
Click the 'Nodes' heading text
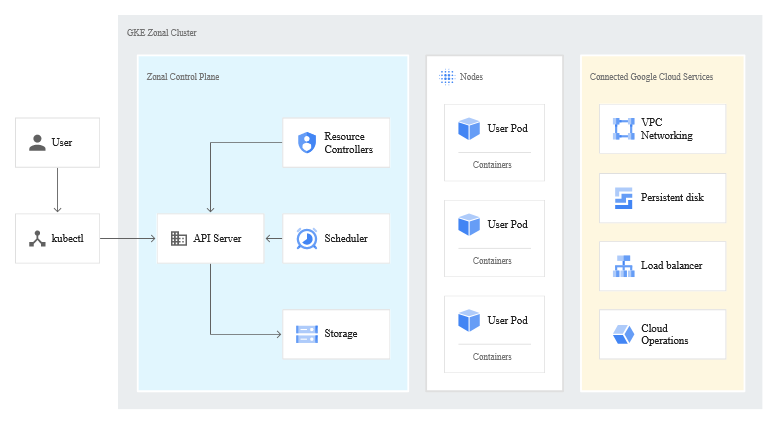pos(471,77)
